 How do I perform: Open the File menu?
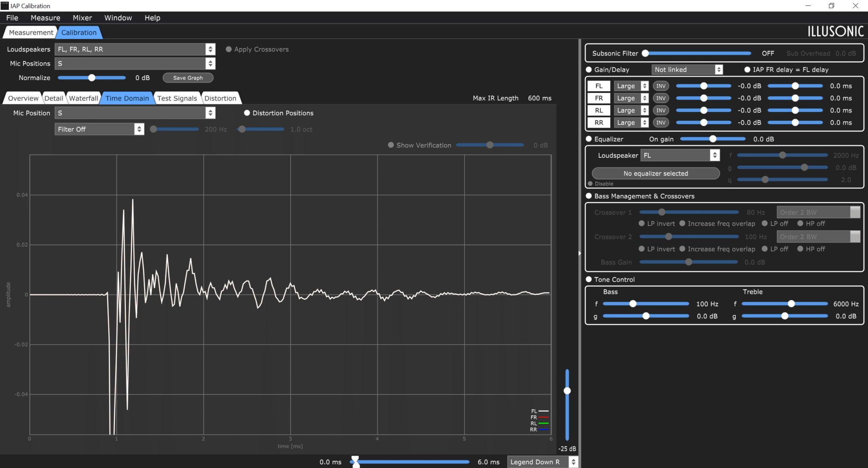point(12,18)
